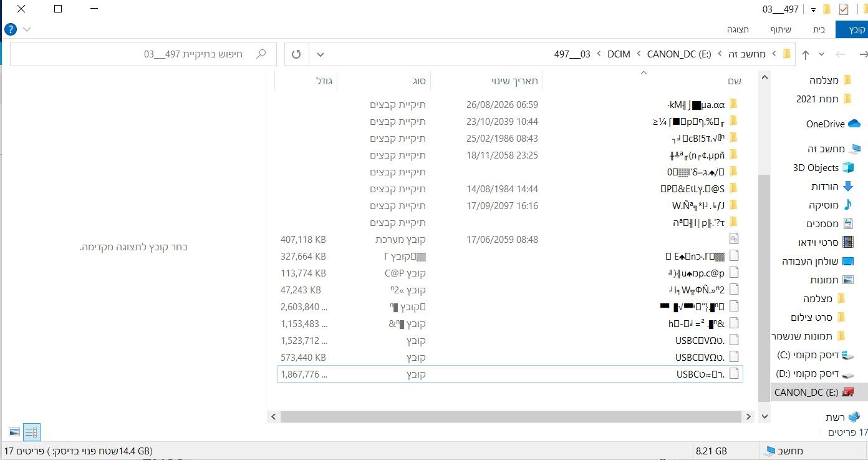868x460 pixels.
Task: Click the music note icon beside מוסיקה
Action: (847, 205)
